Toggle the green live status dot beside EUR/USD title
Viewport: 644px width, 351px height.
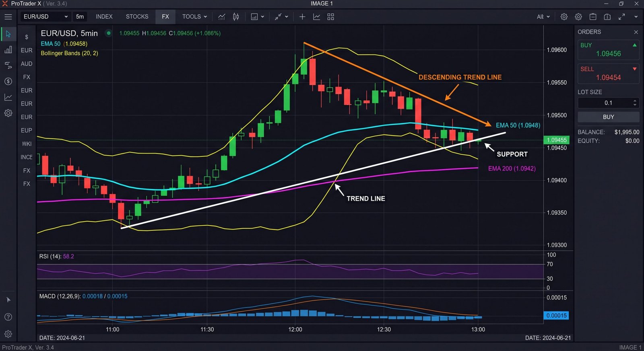pyautogui.click(x=108, y=33)
